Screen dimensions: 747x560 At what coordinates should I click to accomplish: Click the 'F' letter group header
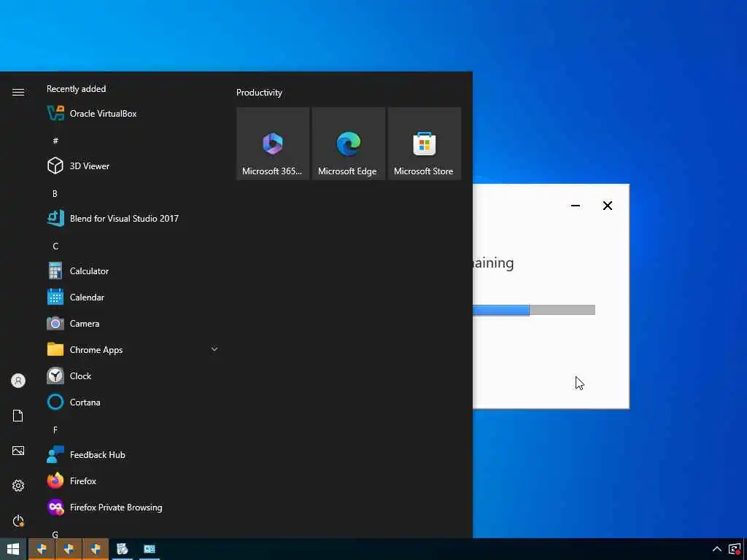[55, 430]
